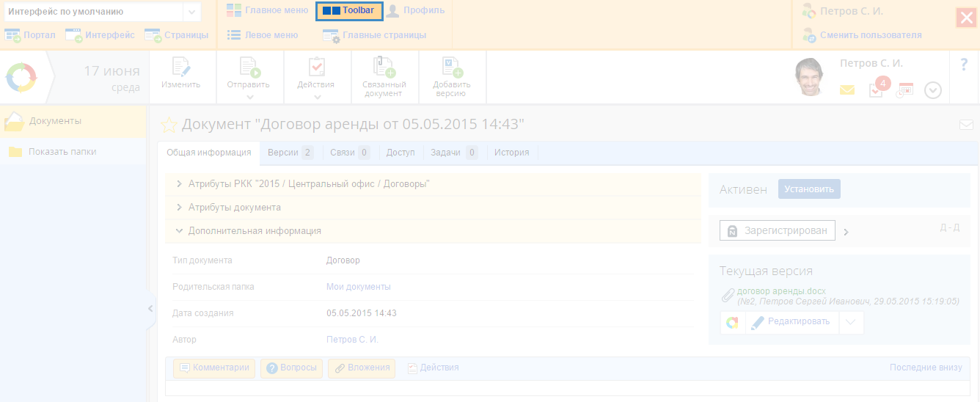Toggle the Toolbar designer mode button
The height and width of the screenshot is (402, 980).
[x=349, y=11]
